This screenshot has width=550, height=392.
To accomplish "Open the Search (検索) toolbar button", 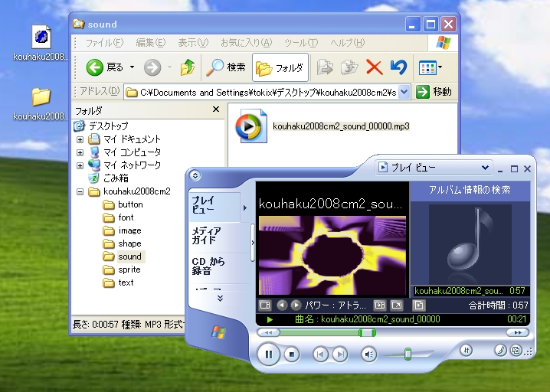I will point(225,67).
